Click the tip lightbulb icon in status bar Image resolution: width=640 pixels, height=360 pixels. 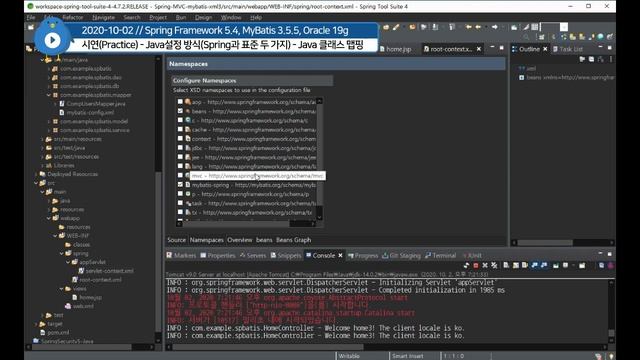pos(611,356)
